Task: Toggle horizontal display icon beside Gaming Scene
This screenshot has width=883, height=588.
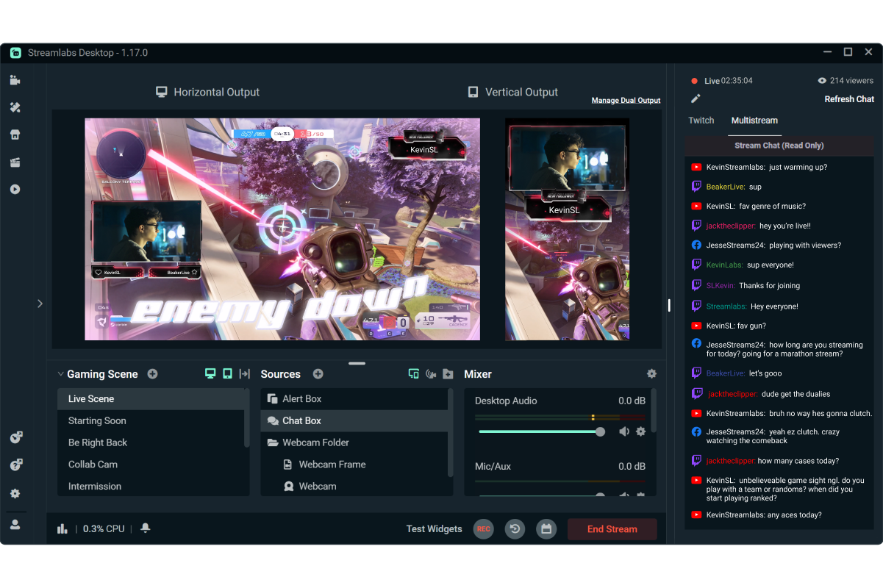Action: (x=210, y=374)
